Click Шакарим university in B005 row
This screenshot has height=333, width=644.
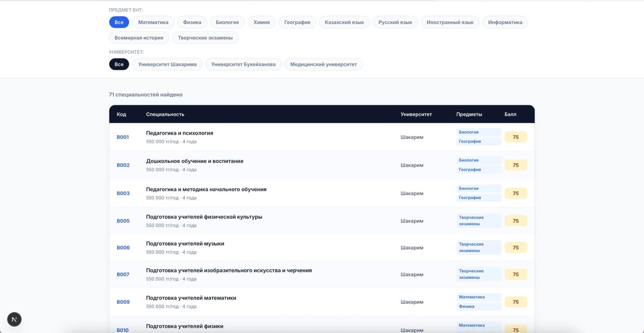point(412,221)
